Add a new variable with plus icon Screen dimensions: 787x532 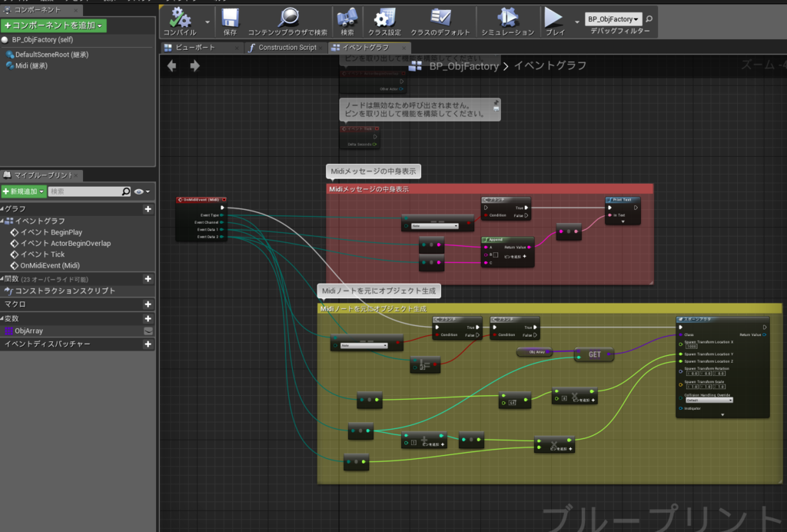click(148, 318)
